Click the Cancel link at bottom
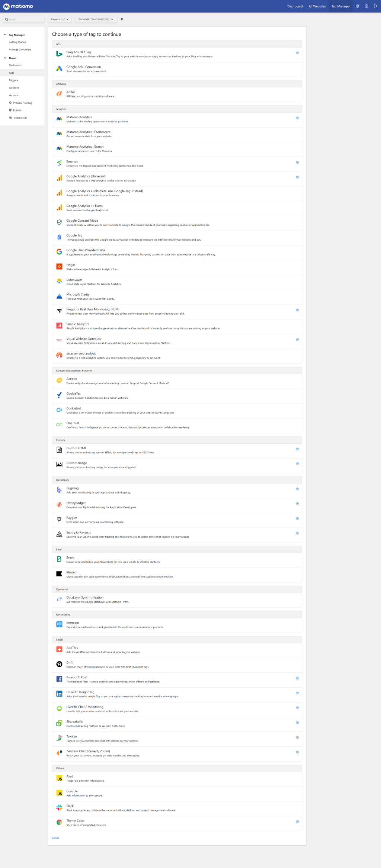 (x=55, y=838)
